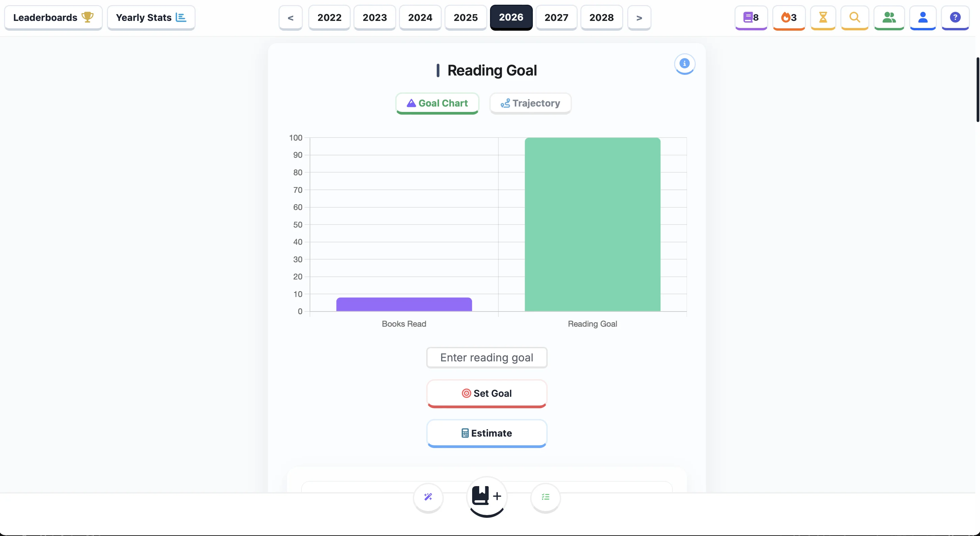Click the hourglass icon in header
The width and height of the screenshot is (980, 536).
[823, 18]
